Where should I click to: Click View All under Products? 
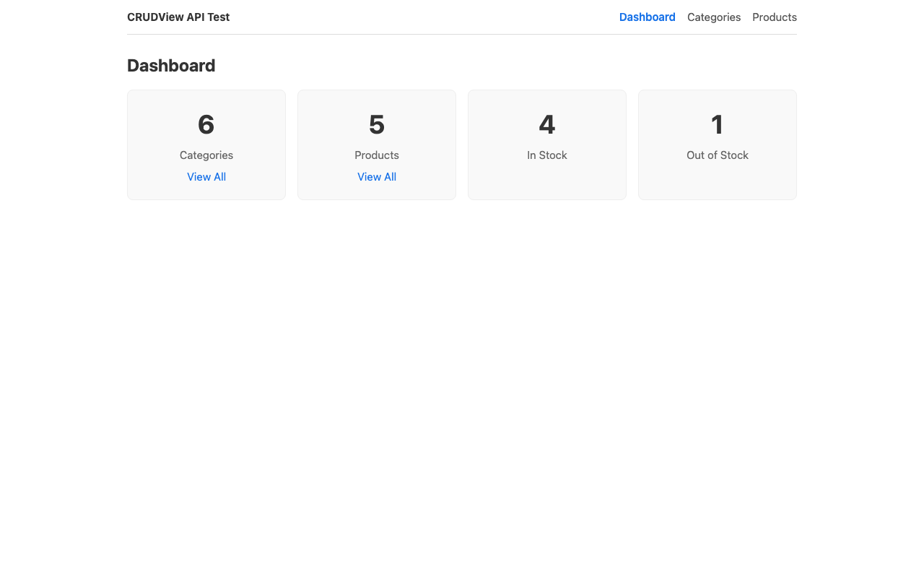[377, 177]
